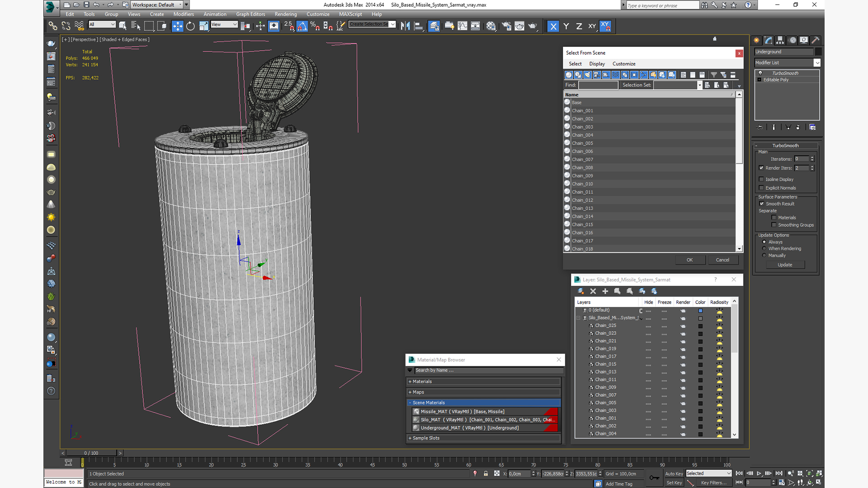The height and width of the screenshot is (488, 868).
Task: Toggle Angle Snap in main toolbar
Action: 302,26
